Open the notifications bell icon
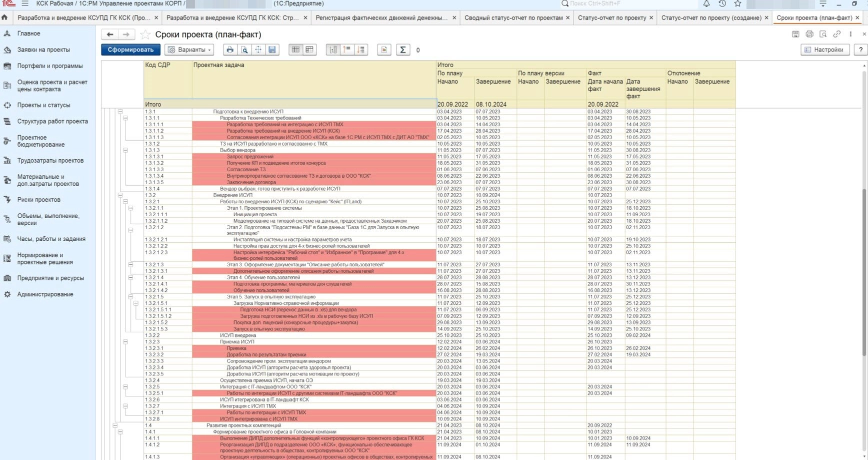The image size is (868, 460). coord(706,4)
